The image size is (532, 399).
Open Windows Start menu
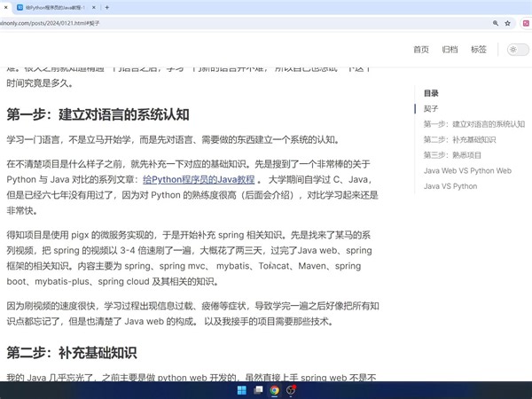[242, 390]
